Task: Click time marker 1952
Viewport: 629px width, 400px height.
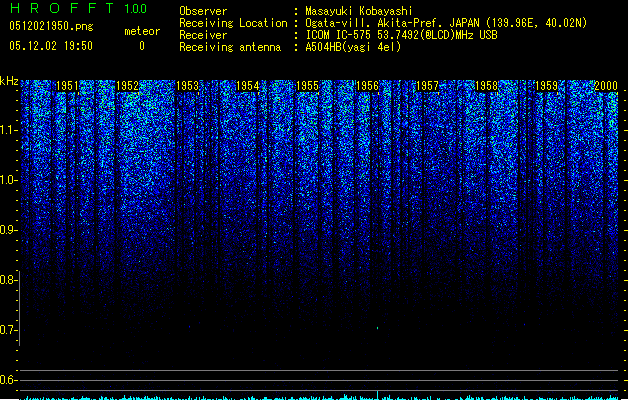Action: tap(127, 86)
